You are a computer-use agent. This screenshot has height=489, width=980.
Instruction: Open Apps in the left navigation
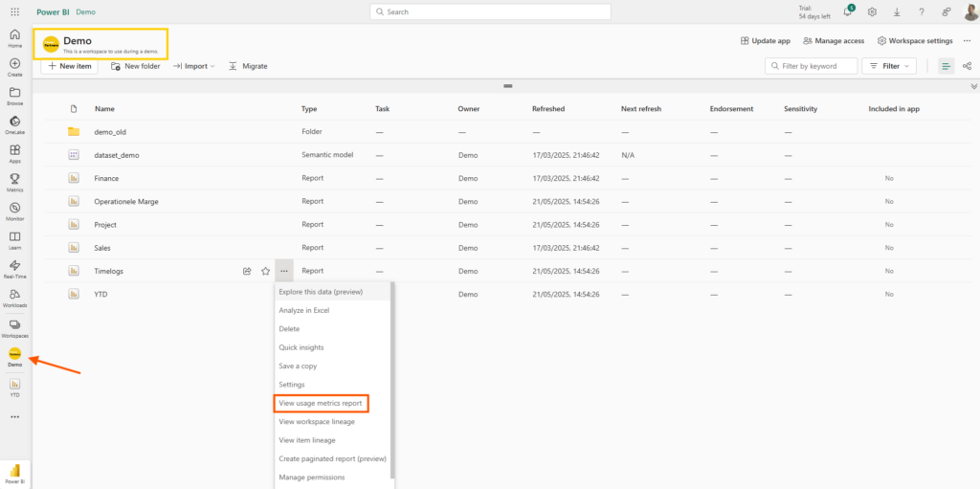click(15, 154)
